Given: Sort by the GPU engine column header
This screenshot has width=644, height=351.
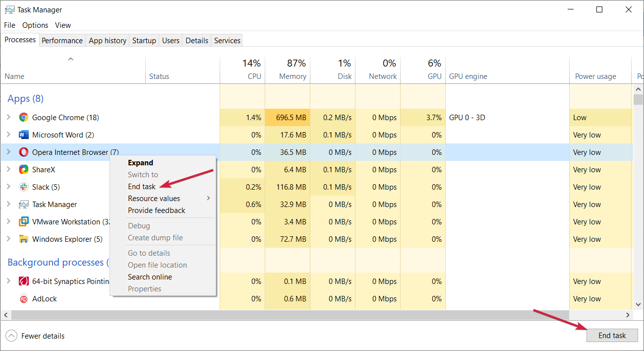Looking at the screenshot, I should [507, 70].
